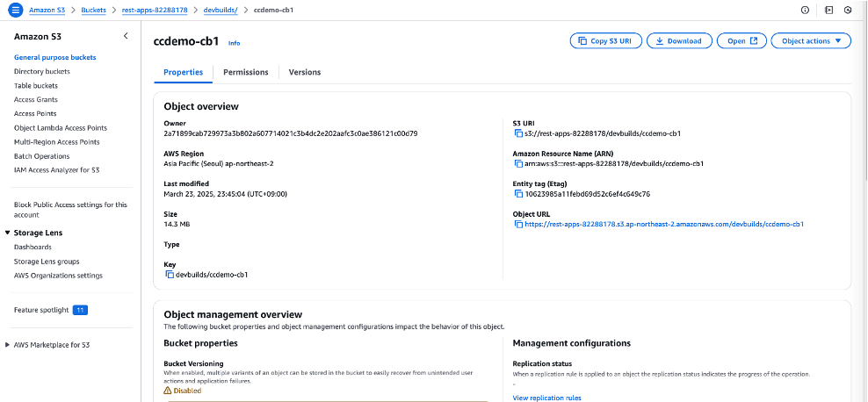Click the devbuilds/ccdemo-cb1 key text

(x=212, y=274)
